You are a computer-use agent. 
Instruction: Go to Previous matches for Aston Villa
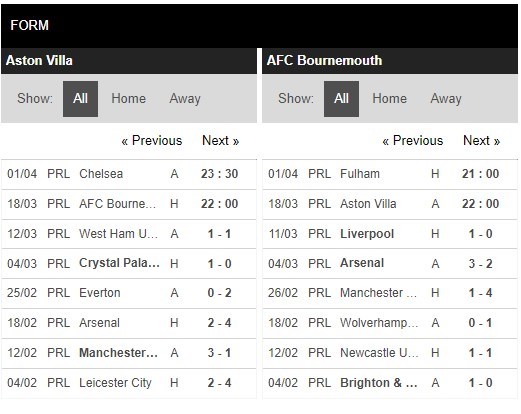point(152,141)
